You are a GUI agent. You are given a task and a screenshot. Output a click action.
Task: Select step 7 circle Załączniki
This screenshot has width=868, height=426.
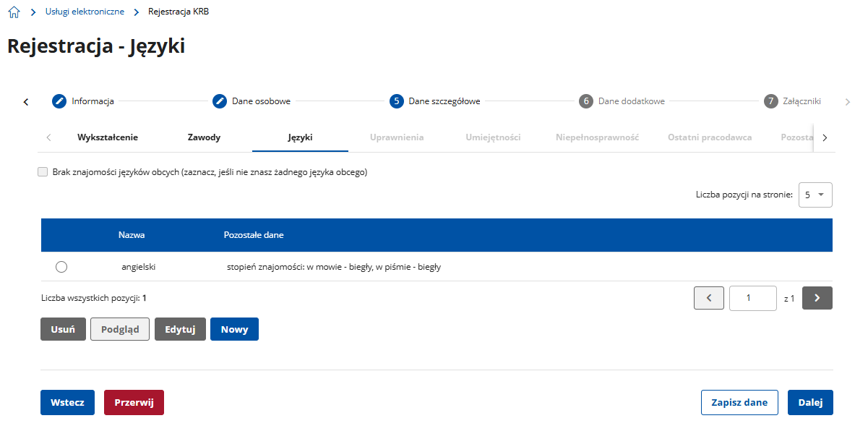coord(771,101)
